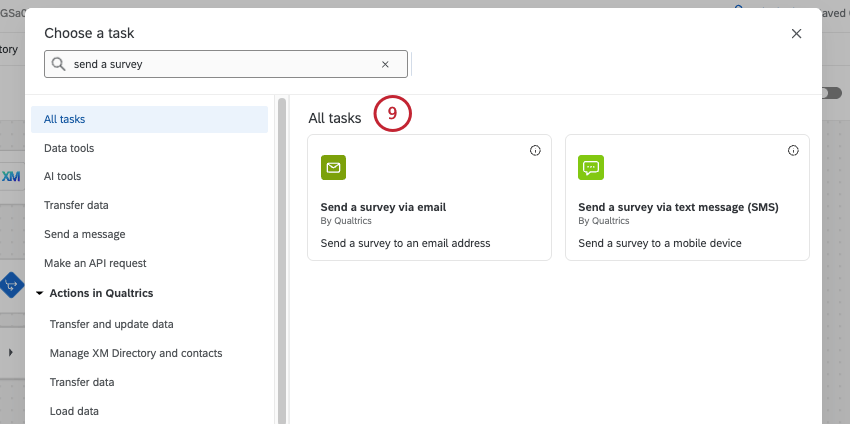Screen dimensions: 850x424
Task: Choose Send a survey via text message task
Action: (677, 207)
